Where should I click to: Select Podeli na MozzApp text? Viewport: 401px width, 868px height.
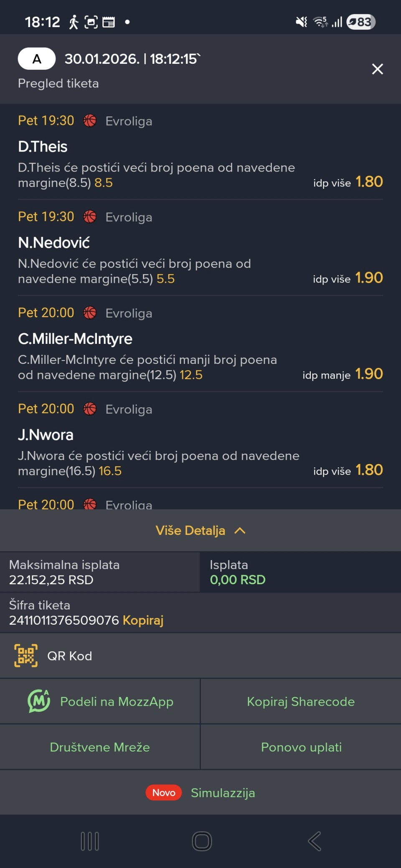pos(117,701)
